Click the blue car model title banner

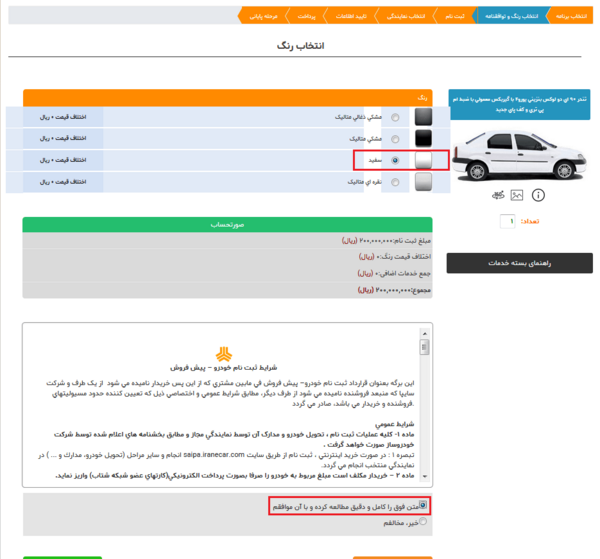[x=520, y=104]
